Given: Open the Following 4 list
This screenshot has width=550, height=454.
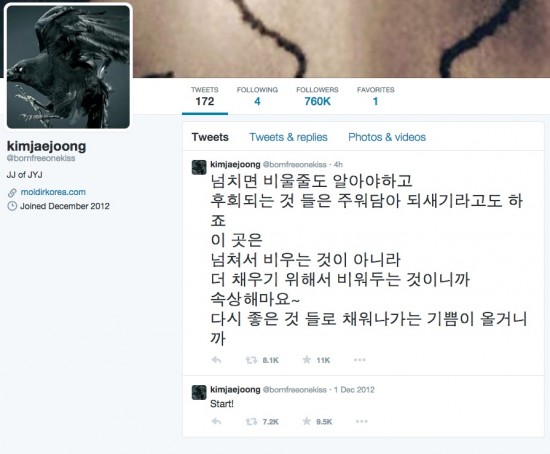Looking at the screenshot, I should (x=257, y=96).
